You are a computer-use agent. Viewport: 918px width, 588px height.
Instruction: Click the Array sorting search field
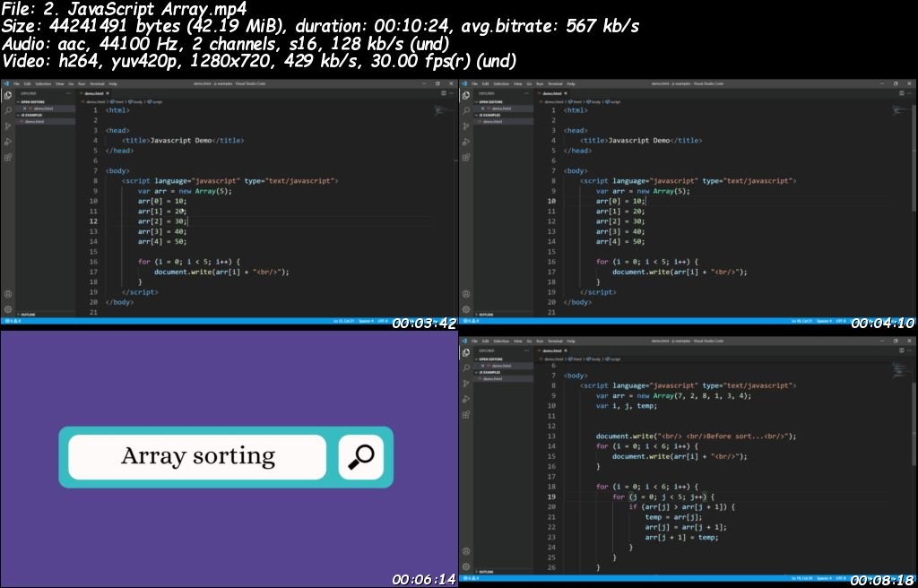pyautogui.click(x=197, y=457)
